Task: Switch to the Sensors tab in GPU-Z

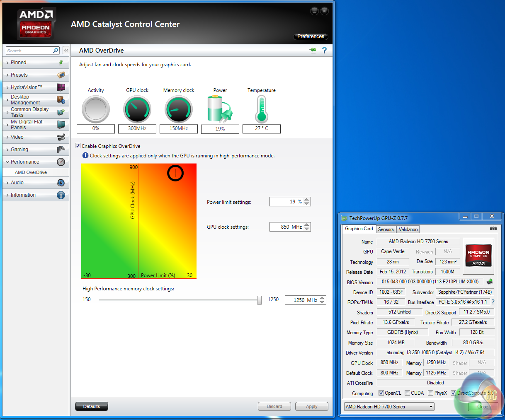Action: tap(386, 229)
